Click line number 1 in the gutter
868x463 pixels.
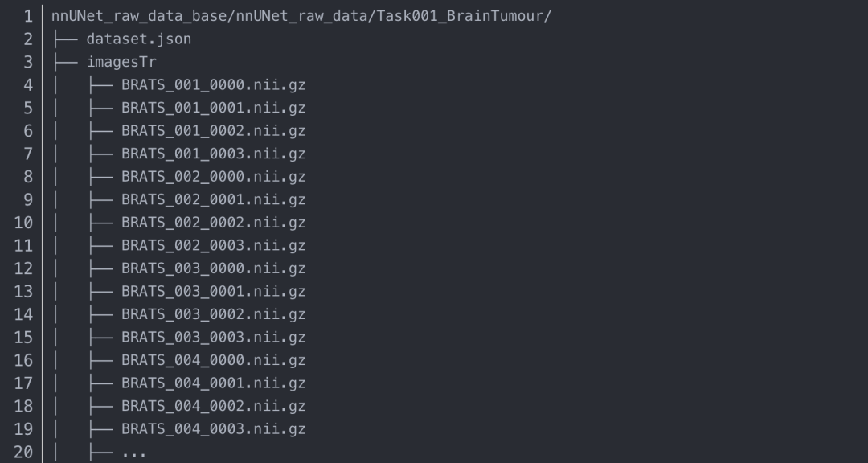coord(28,16)
